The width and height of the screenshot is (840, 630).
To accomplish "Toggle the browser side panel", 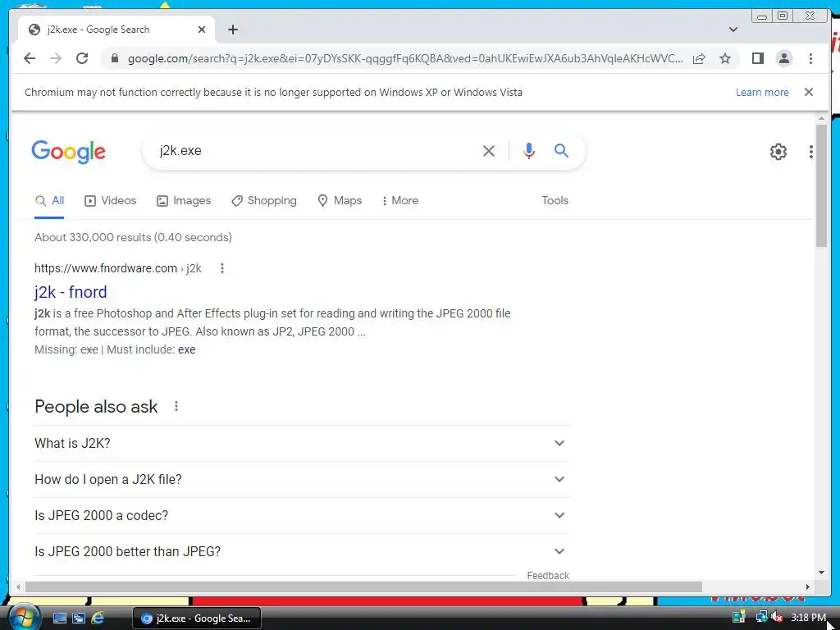I will click(757, 58).
